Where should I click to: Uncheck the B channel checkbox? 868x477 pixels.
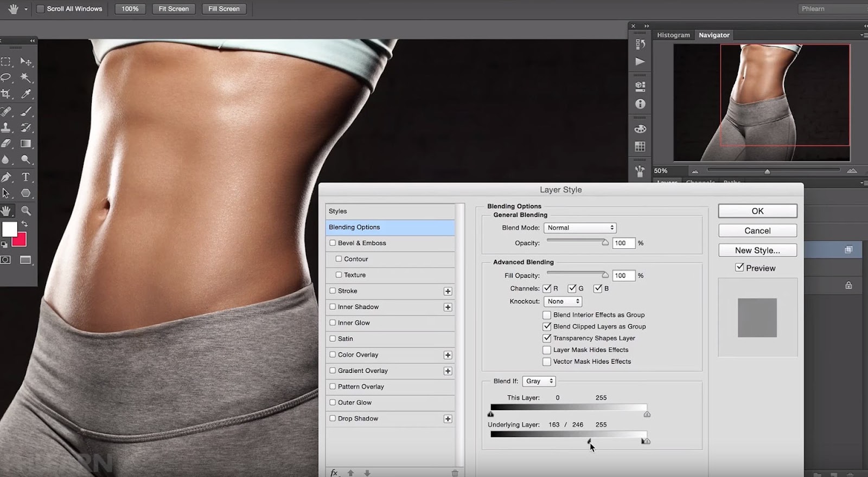pos(598,288)
